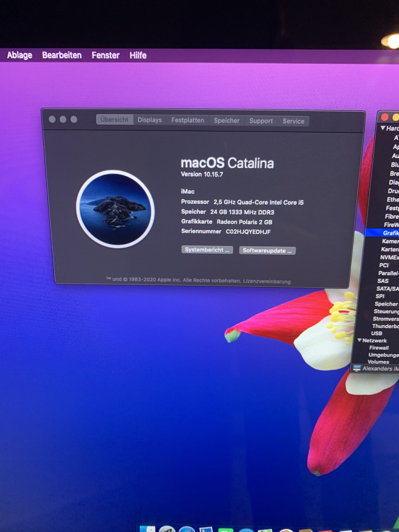Viewport: 399px width, 532px height.
Task: Select Speicher row in system report sidebar
Action: [x=386, y=304]
